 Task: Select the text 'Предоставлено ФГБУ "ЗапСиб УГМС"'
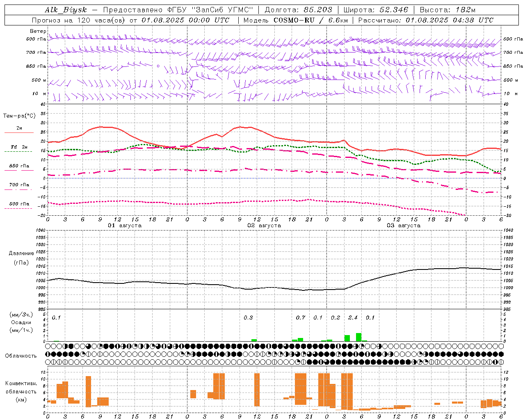pos(178,10)
